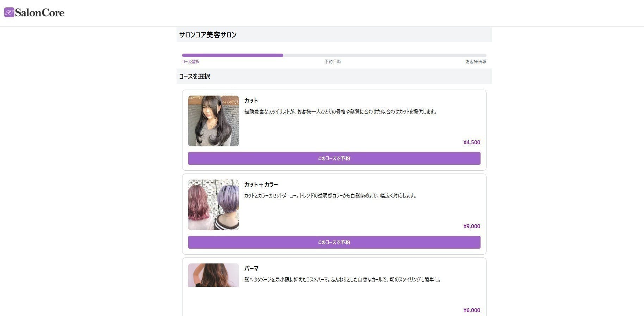Click the SalonCore brand name text
Screen dimensions: 644x316
(x=39, y=13)
